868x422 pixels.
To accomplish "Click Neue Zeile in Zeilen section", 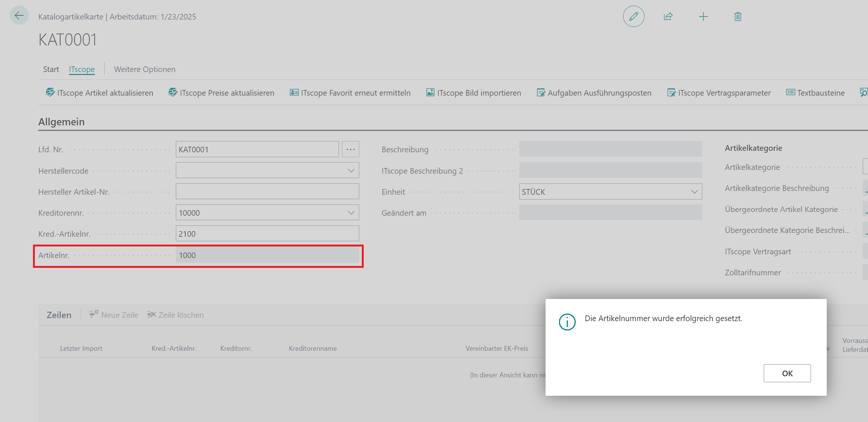I will point(114,315).
